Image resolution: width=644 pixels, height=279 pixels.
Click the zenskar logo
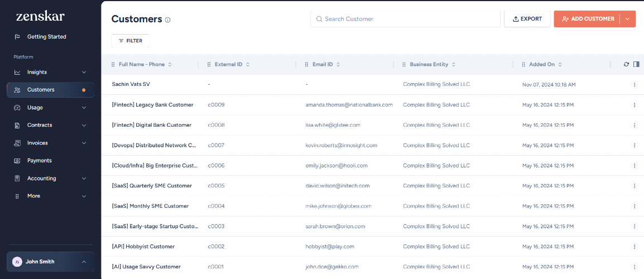[40, 16]
